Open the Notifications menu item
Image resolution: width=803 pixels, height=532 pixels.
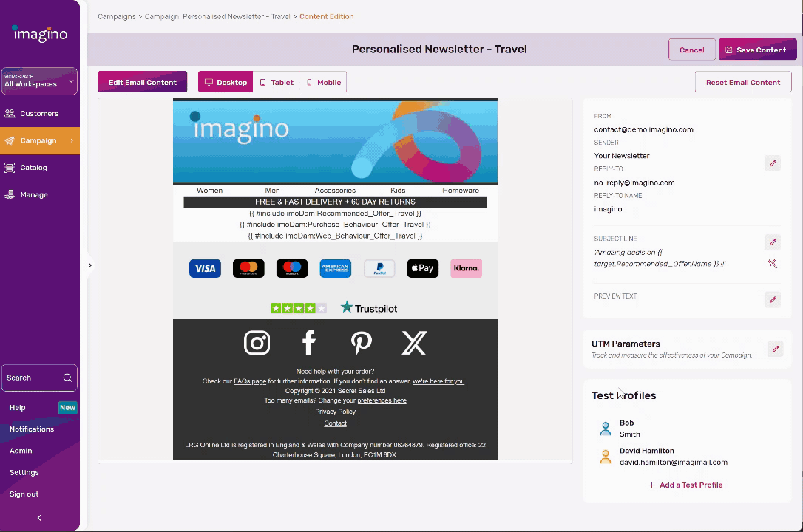point(32,429)
